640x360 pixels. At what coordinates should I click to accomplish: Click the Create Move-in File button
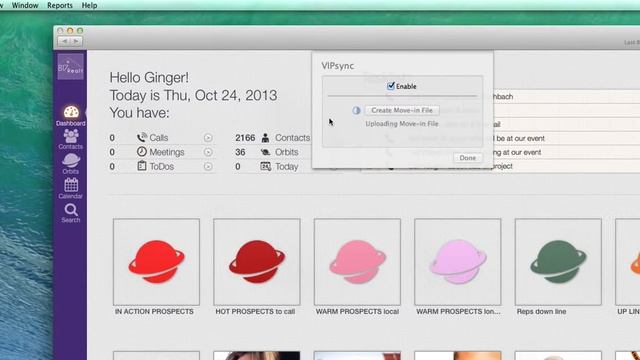pos(402,110)
